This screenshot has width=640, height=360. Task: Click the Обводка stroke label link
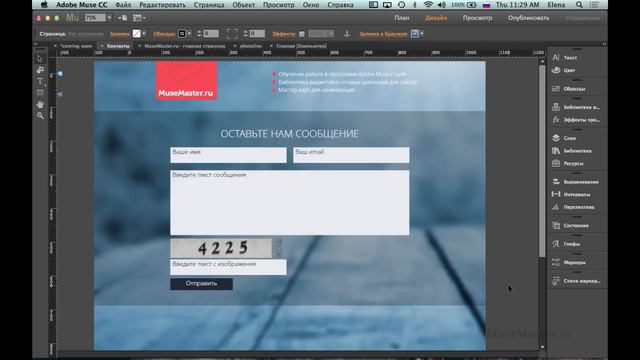point(164,34)
